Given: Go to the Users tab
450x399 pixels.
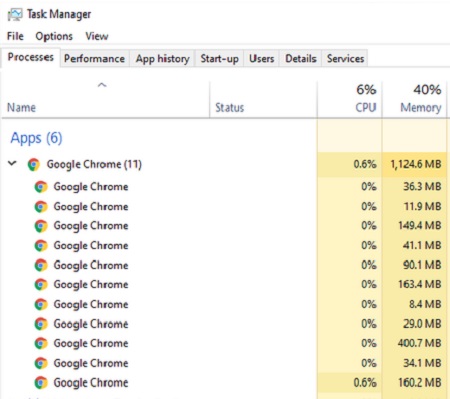Looking at the screenshot, I should tap(262, 59).
